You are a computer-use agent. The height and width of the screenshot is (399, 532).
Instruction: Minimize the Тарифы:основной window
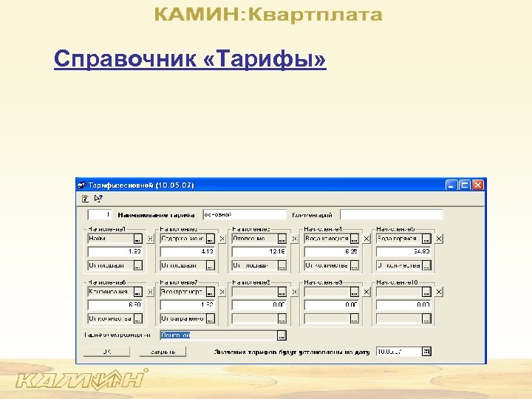tap(451, 185)
